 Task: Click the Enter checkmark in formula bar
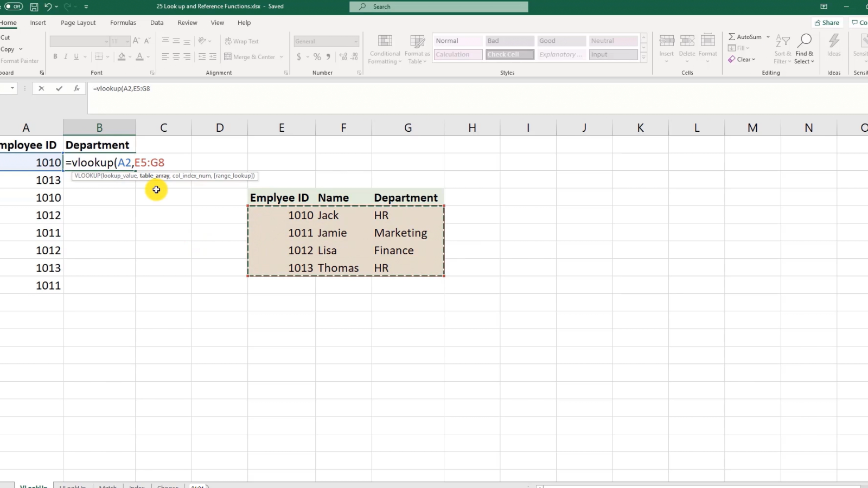click(59, 88)
